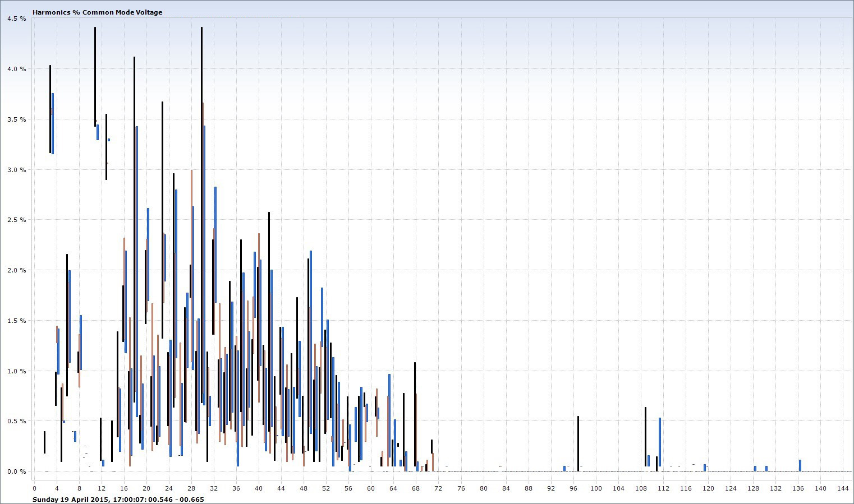This screenshot has width=854, height=504.
Task: Click the "3.0 %" y-axis label
Action: (17, 170)
